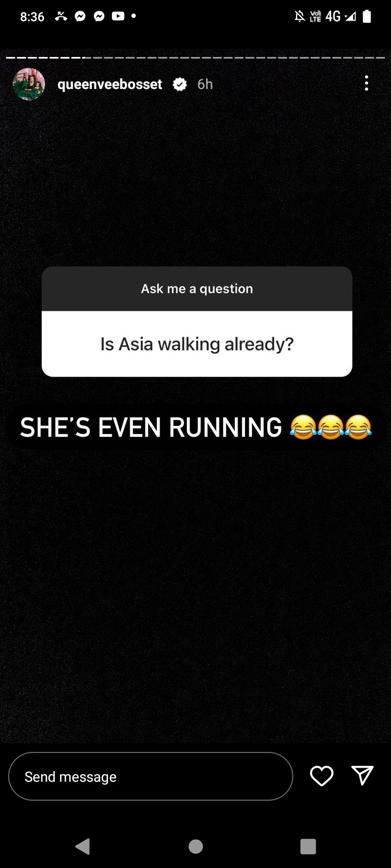The image size is (391, 868).
Task: Tap the muted bell status icon
Action: click(299, 17)
